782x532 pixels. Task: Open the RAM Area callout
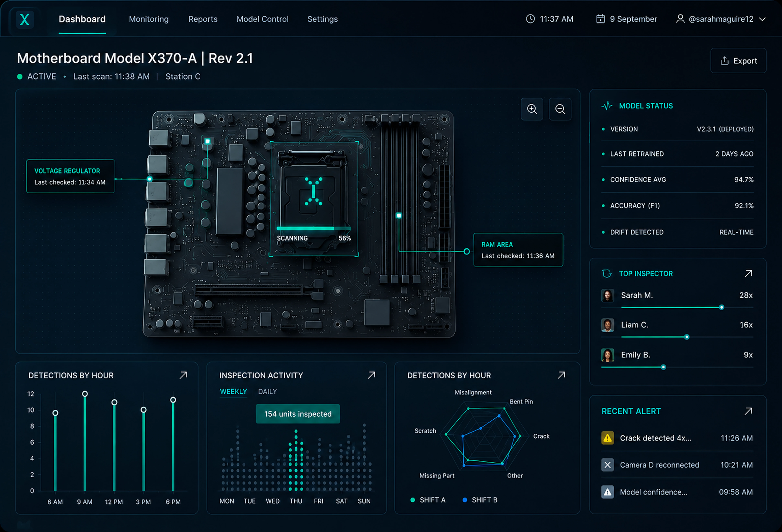518,250
